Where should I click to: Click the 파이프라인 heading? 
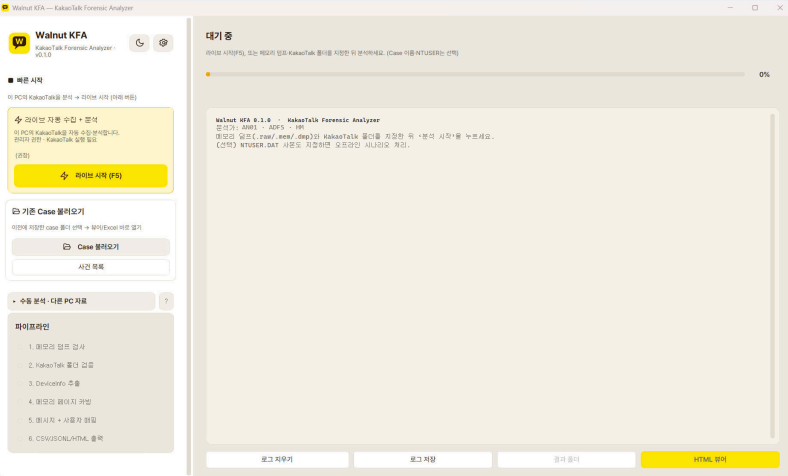click(x=32, y=327)
